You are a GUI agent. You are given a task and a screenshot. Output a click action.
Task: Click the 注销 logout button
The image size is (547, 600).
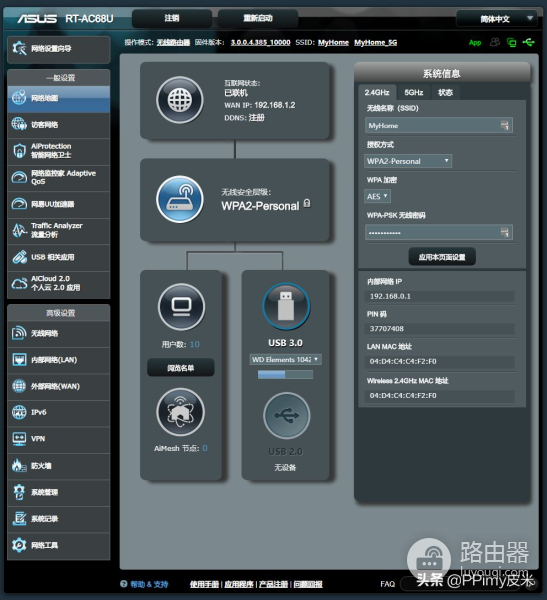click(172, 18)
